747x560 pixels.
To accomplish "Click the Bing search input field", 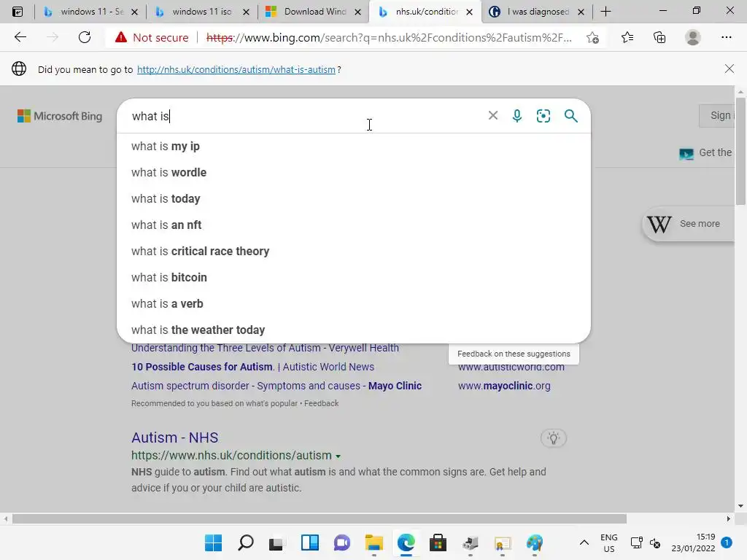I will point(305,116).
